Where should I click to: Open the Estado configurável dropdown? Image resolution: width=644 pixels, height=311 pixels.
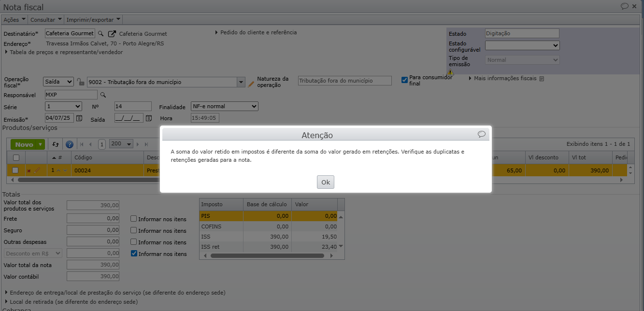tap(522, 45)
